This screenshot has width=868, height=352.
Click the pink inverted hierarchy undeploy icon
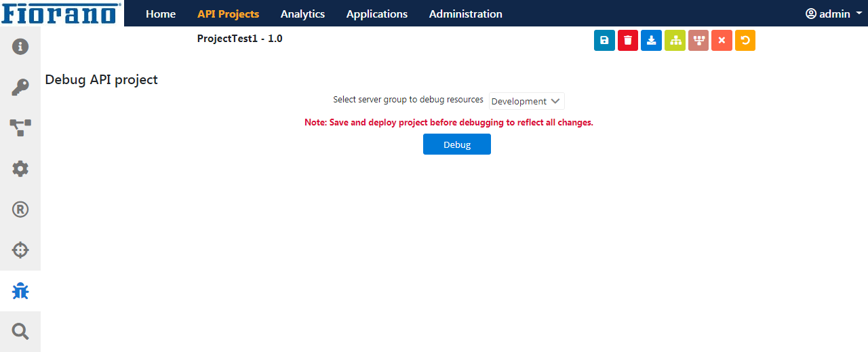click(x=698, y=41)
